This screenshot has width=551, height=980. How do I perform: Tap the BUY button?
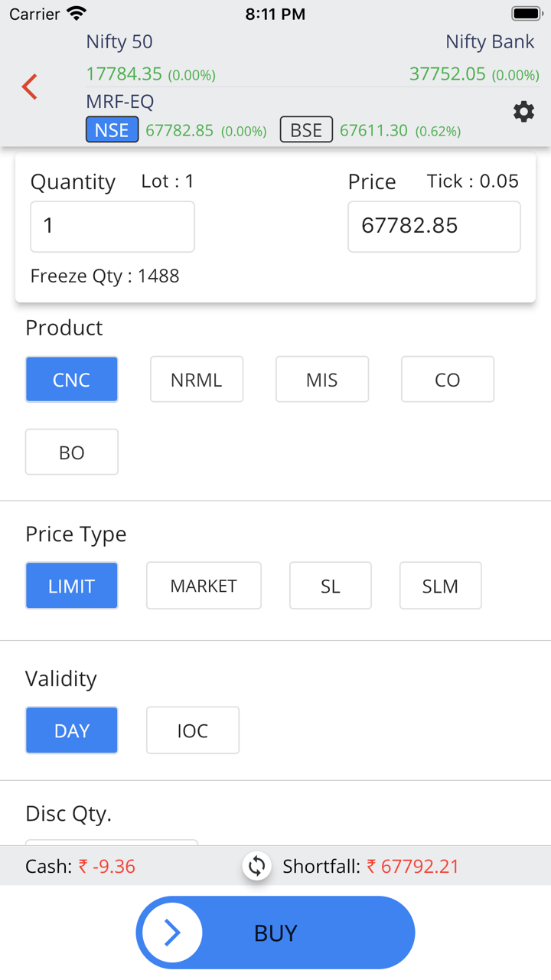coord(275,933)
